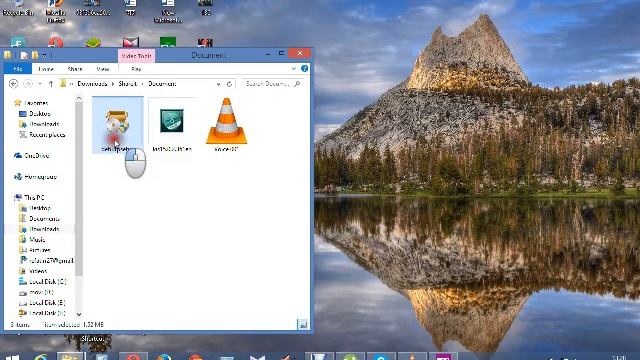
Task: Switch to large icons view in status bar
Action: click(x=303, y=324)
